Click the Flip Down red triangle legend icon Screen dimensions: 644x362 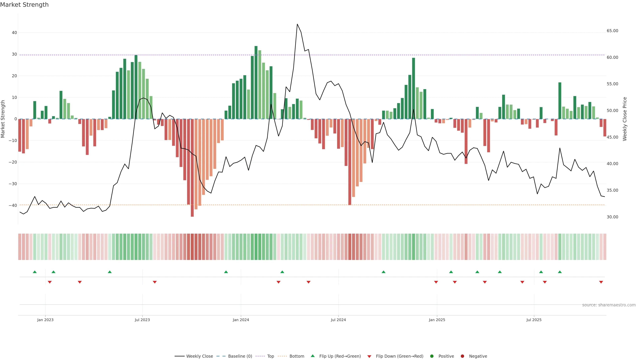click(x=369, y=356)
